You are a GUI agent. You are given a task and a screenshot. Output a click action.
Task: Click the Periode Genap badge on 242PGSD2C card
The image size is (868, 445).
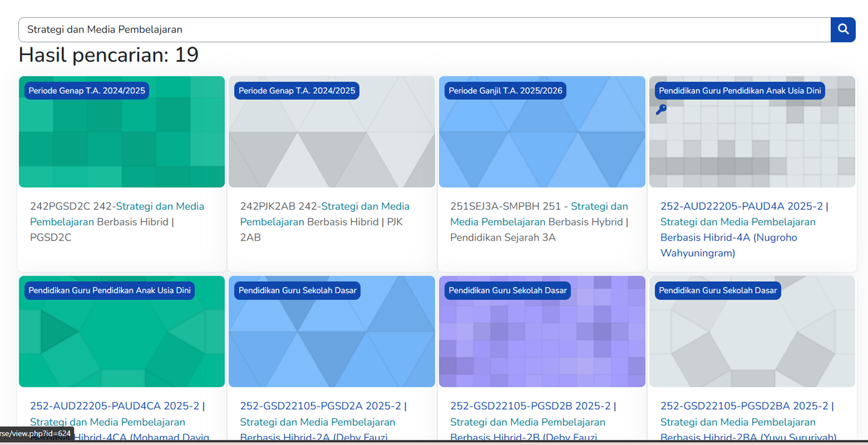click(x=87, y=91)
